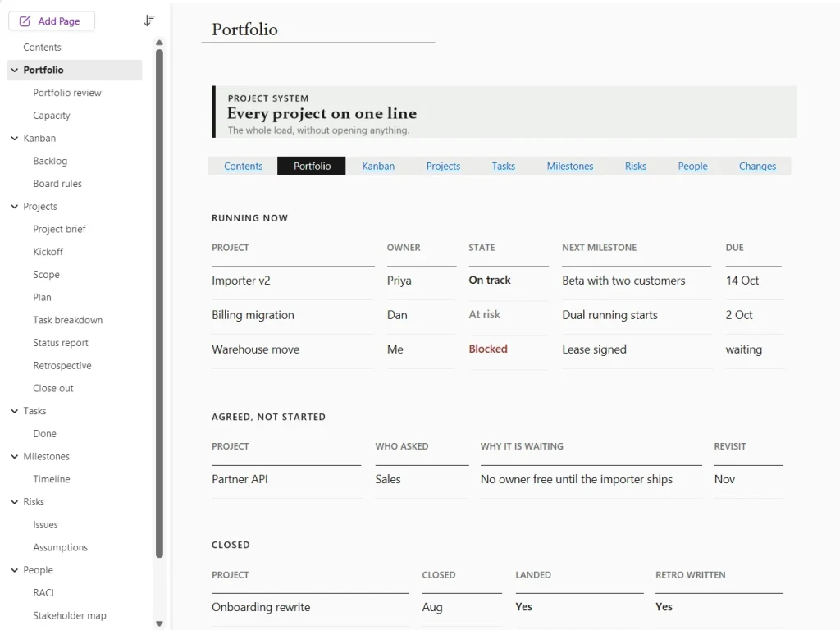Click the 'Onboarding rewrite' project cell

[x=261, y=607]
